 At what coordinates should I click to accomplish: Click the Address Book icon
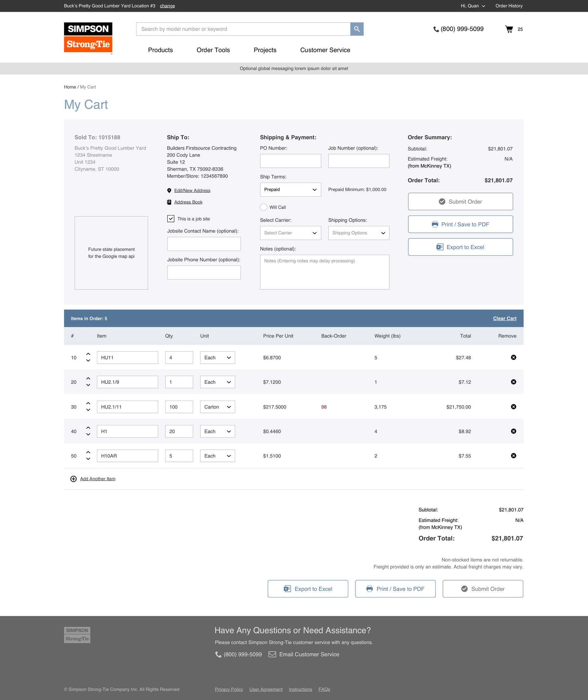(x=169, y=202)
